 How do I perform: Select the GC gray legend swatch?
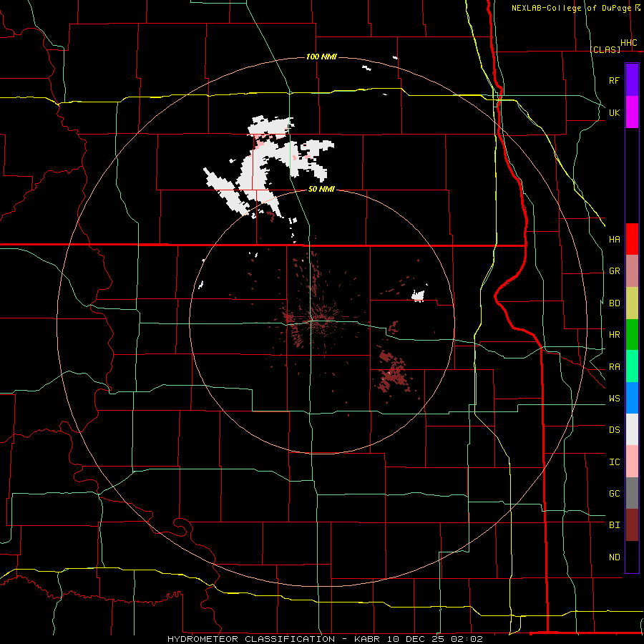coord(632,493)
